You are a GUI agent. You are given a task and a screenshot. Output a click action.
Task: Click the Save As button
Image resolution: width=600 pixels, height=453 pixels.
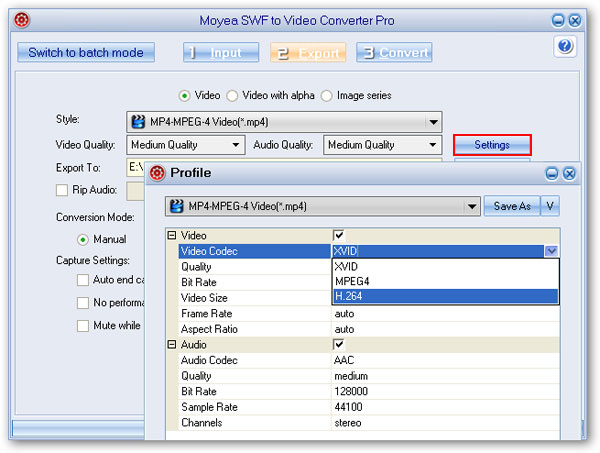[x=512, y=206]
